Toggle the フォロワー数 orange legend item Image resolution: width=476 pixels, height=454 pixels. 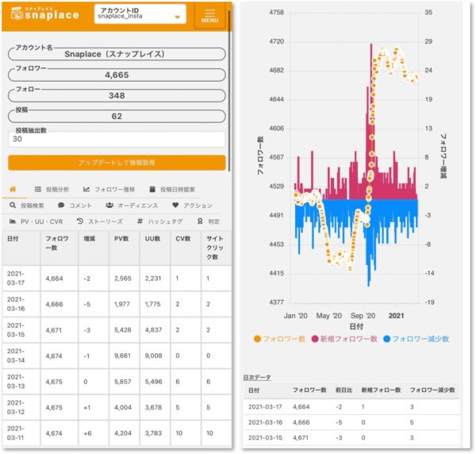point(279,339)
